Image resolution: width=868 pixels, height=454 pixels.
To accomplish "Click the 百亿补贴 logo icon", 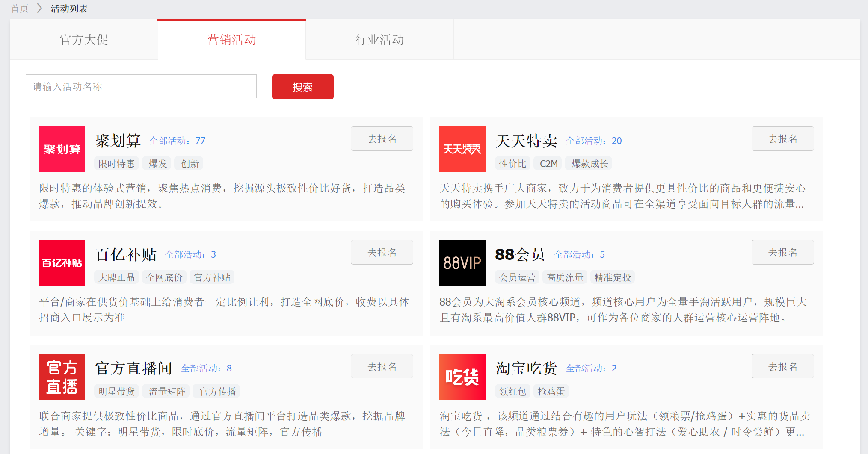I will [x=62, y=263].
